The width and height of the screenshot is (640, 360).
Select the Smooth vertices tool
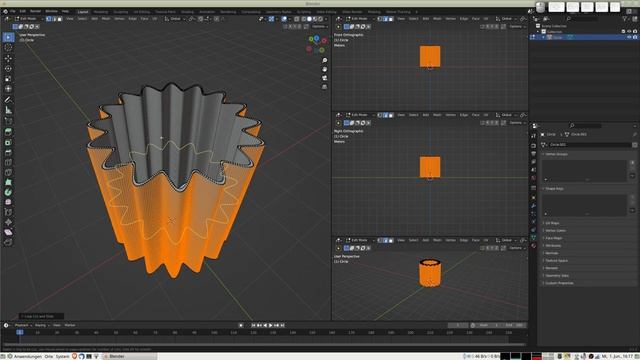(8, 202)
